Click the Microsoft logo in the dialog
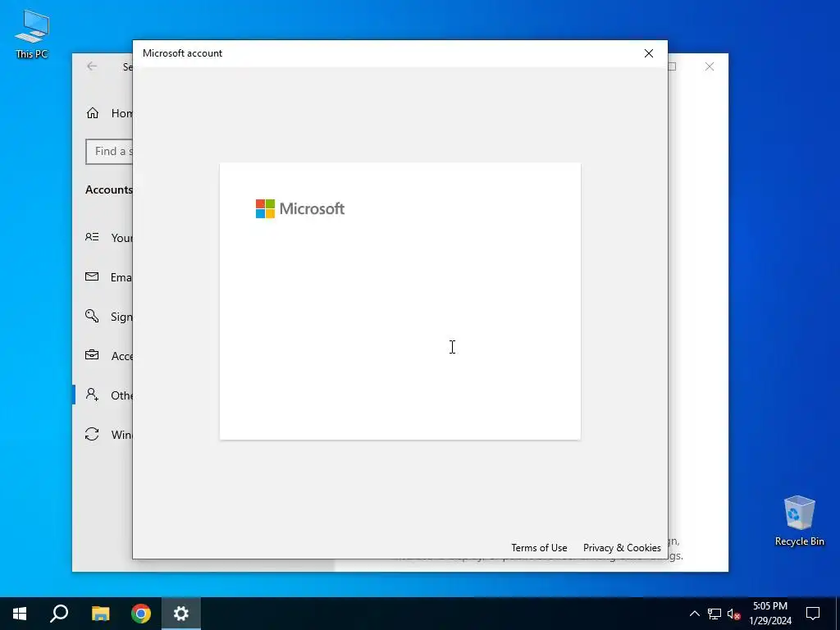This screenshot has height=630, width=840. [300, 209]
